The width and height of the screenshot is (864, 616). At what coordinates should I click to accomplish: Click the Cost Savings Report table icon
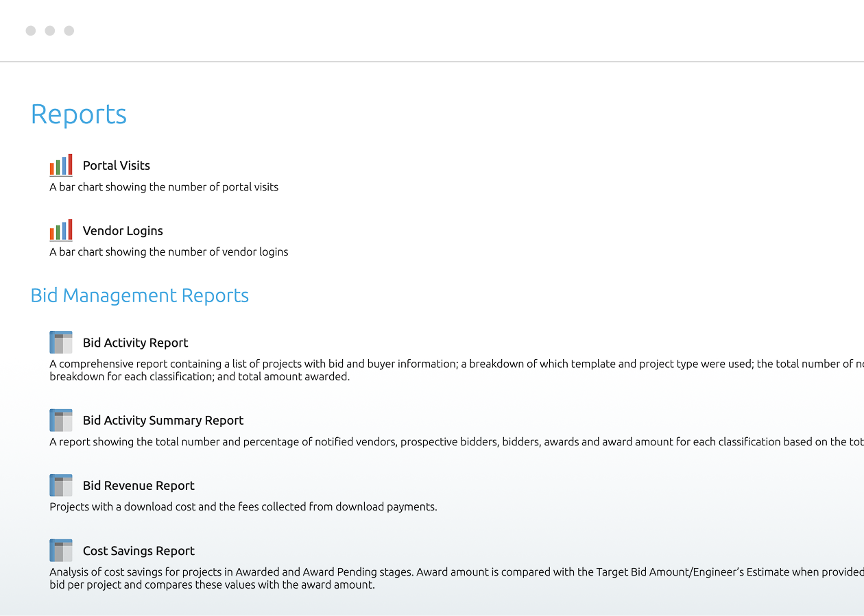click(x=61, y=550)
